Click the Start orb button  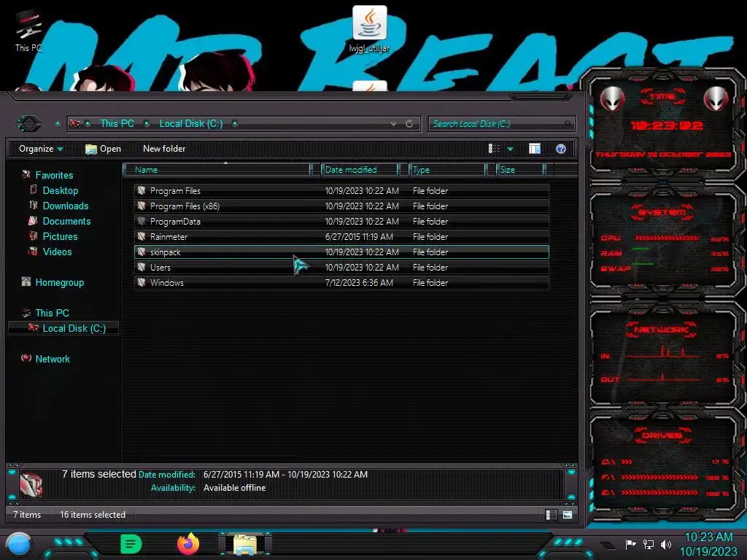coord(19,545)
